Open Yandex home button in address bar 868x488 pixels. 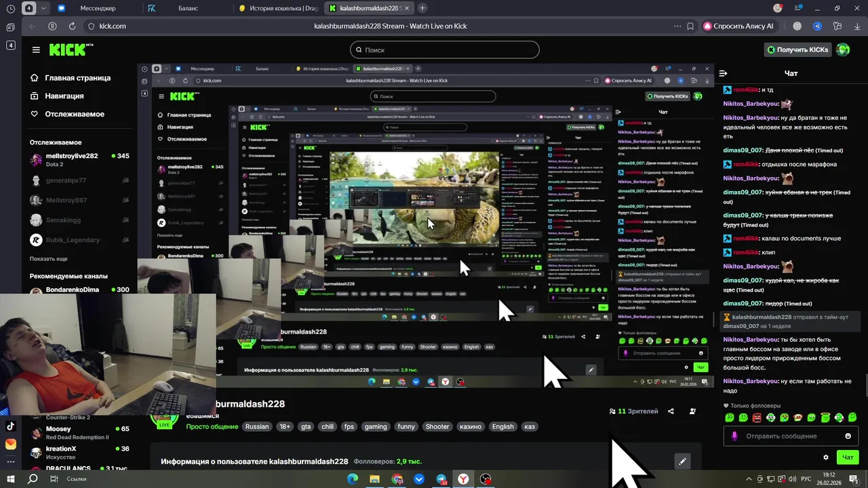(x=52, y=26)
